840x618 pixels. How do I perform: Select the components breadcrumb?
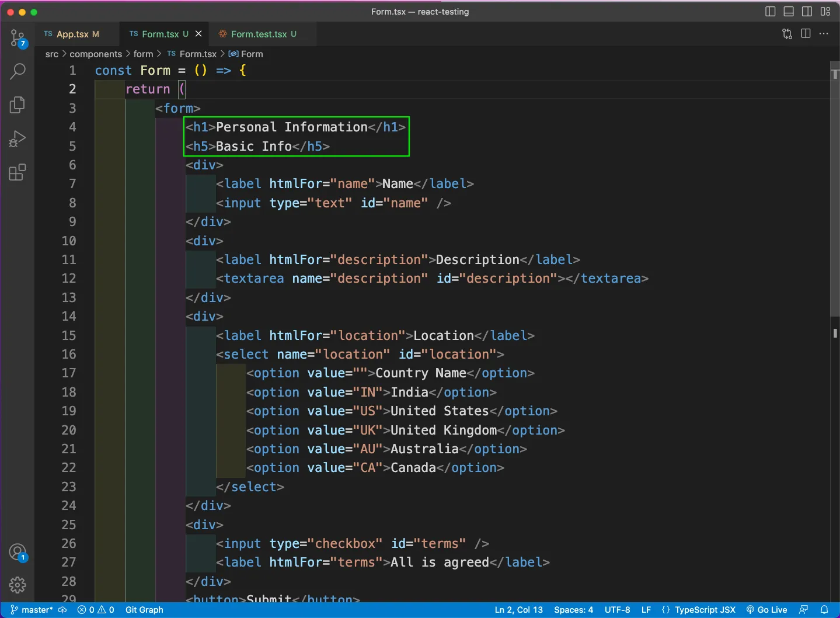(x=96, y=54)
